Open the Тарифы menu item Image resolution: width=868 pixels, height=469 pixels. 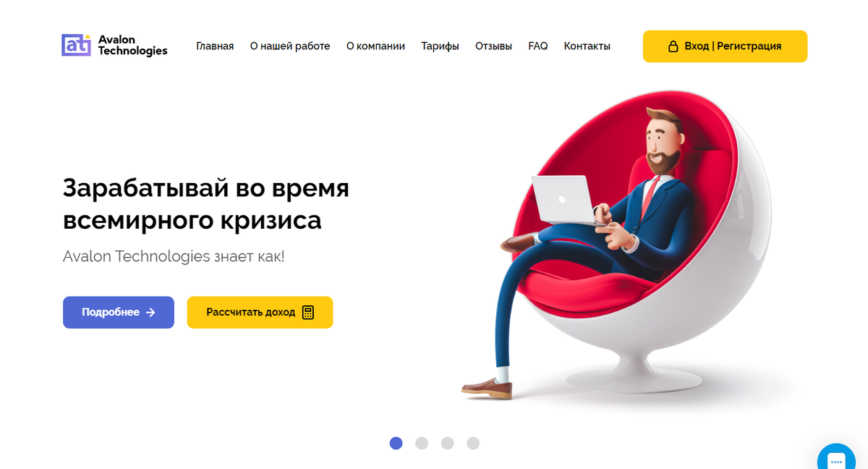(x=440, y=46)
